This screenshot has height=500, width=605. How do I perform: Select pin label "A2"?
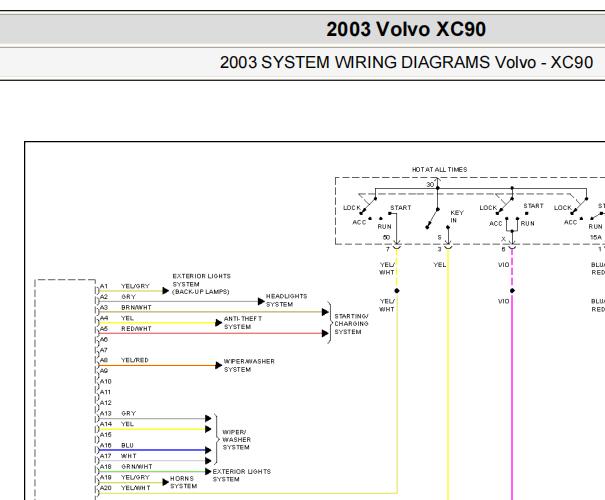pos(104,297)
